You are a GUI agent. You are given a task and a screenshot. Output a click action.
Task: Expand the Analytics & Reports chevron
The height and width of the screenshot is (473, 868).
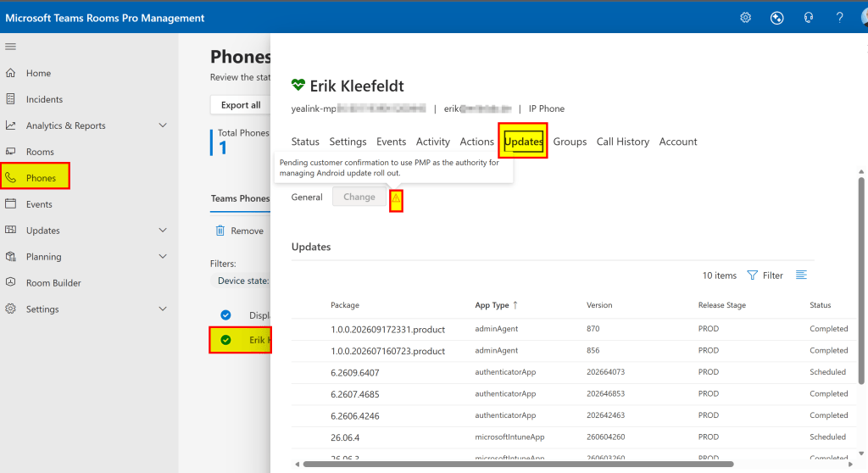(163, 125)
